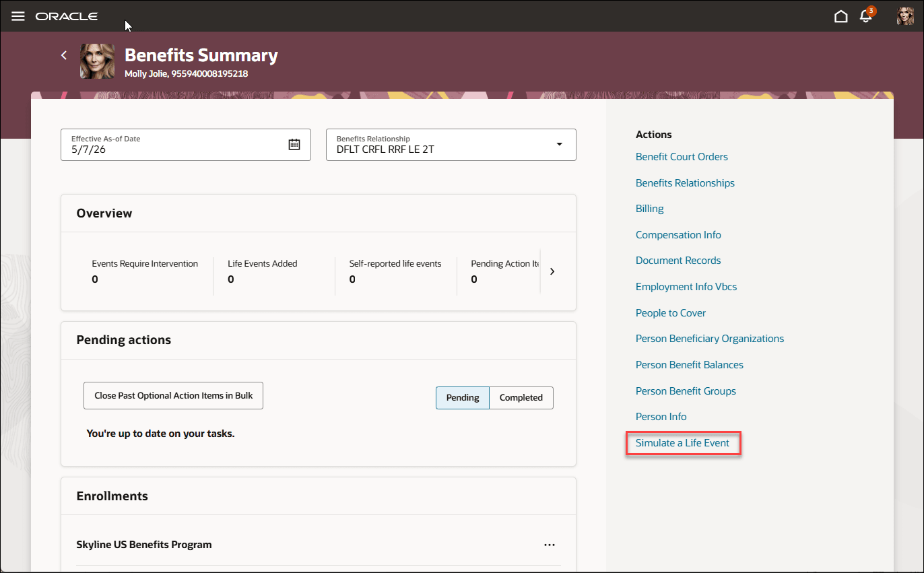Open Benefit Court Orders link
This screenshot has width=924, height=573.
(x=682, y=157)
